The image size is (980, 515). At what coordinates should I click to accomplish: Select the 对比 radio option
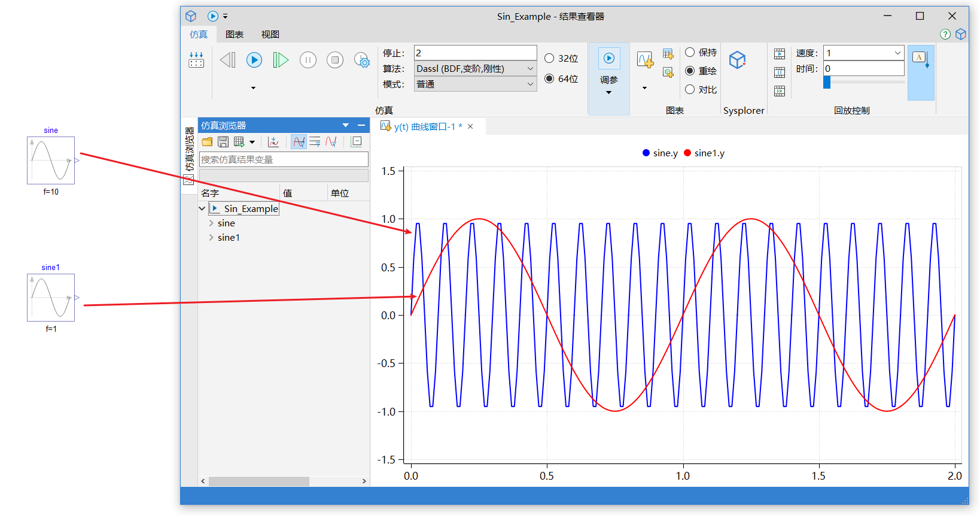tap(690, 89)
